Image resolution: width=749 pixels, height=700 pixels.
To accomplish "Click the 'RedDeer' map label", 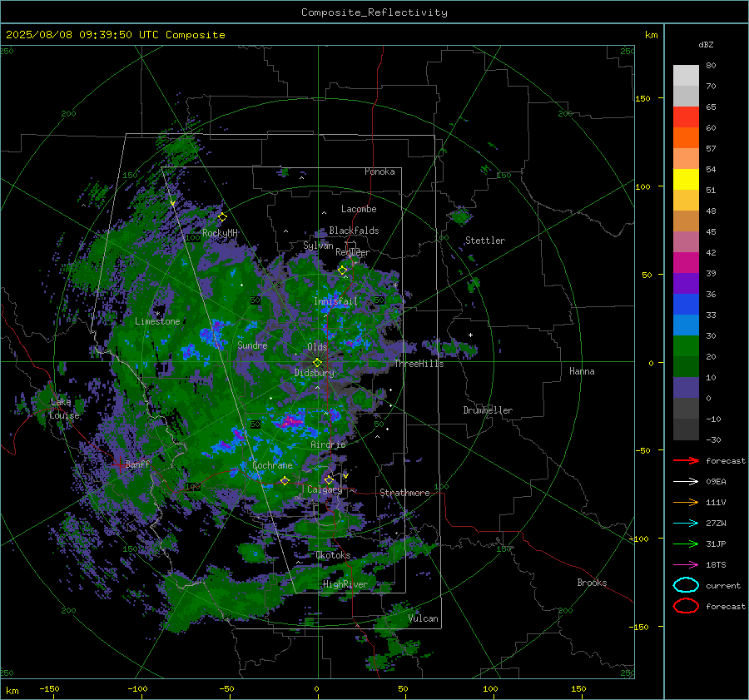I will [x=353, y=252].
